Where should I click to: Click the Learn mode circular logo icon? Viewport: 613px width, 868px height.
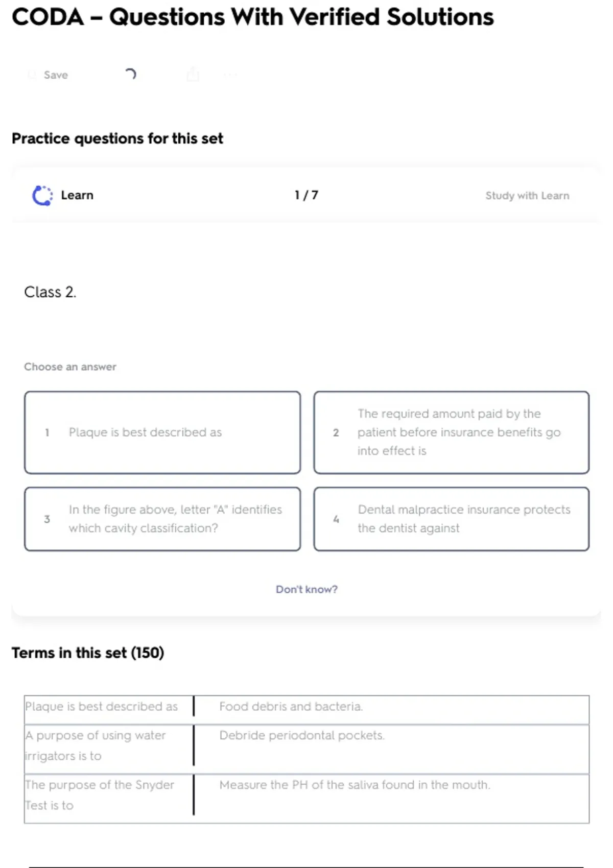42,195
